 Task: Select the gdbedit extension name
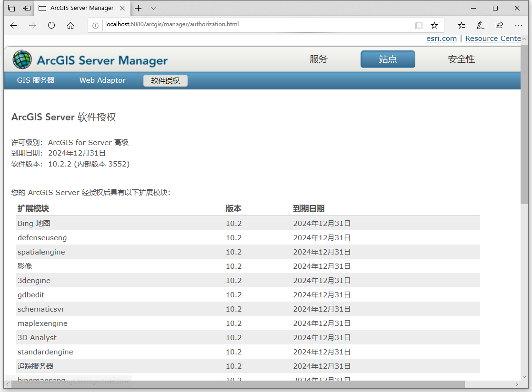31,295
